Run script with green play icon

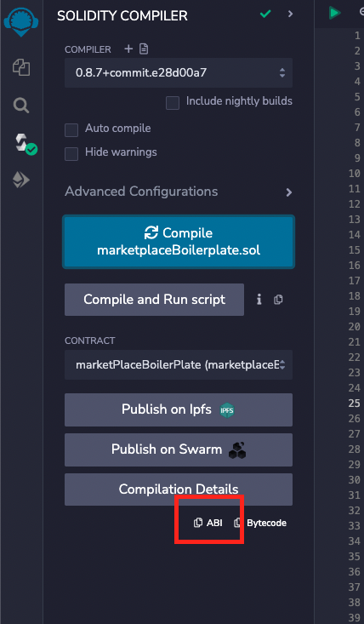click(x=334, y=13)
